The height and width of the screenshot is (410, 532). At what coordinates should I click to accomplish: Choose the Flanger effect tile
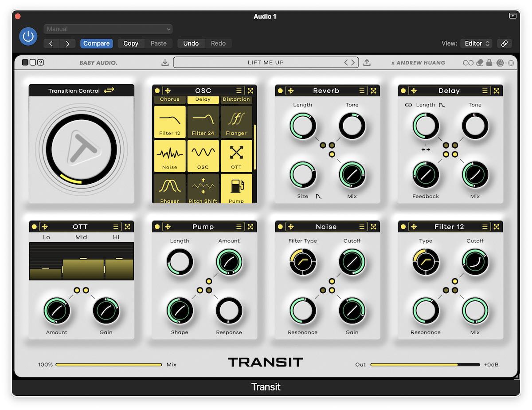(x=236, y=122)
